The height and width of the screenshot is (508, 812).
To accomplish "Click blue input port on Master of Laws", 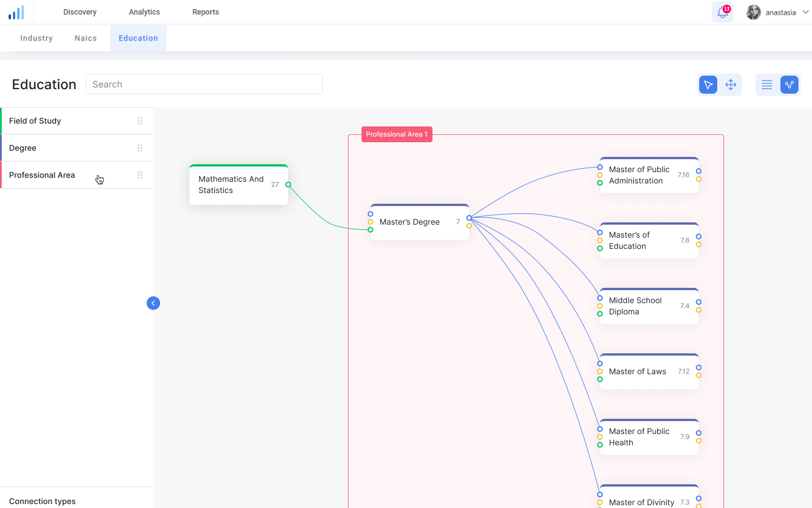I will [x=600, y=364].
